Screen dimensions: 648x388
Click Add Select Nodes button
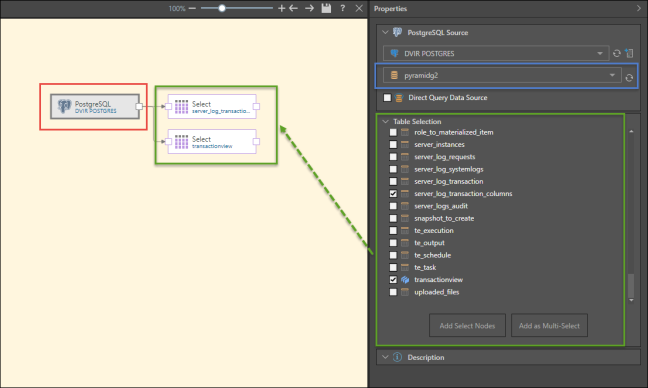point(467,326)
